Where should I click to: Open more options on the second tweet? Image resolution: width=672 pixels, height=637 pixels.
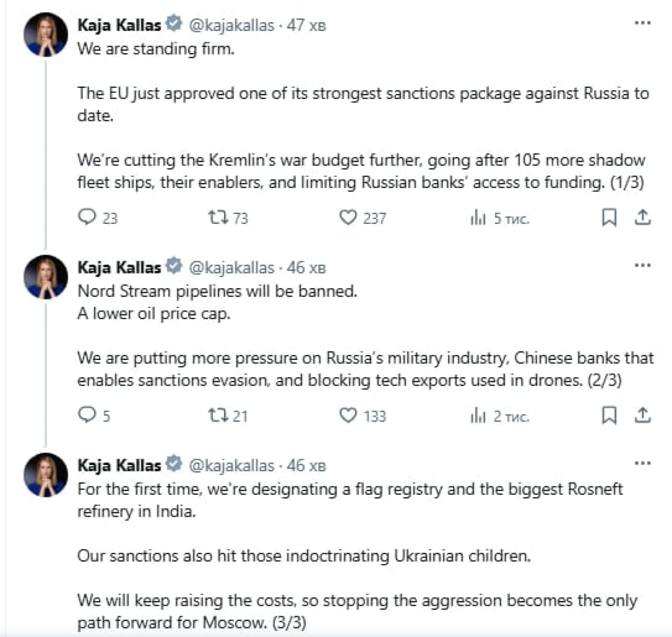[x=642, y=265]
